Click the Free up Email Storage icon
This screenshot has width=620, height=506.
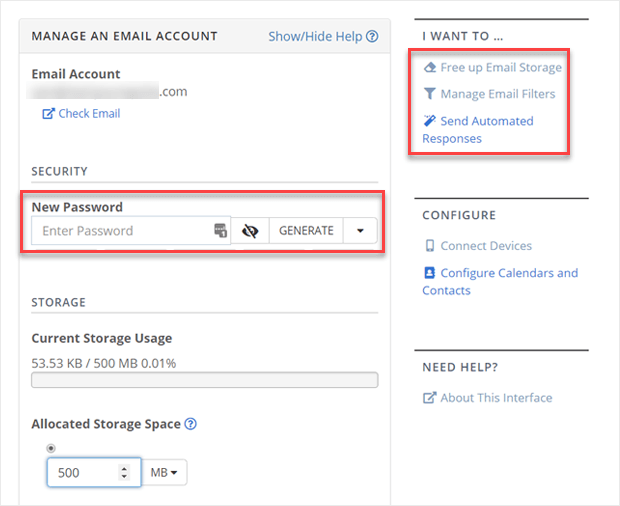tap(430, 68)
